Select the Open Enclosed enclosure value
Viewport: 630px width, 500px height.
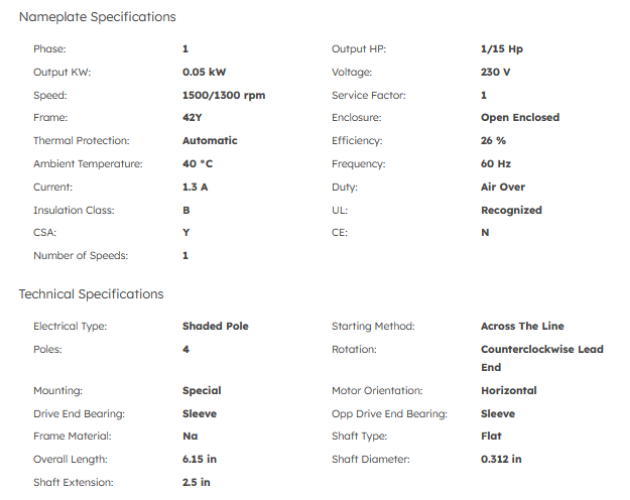tap(520, 118)
